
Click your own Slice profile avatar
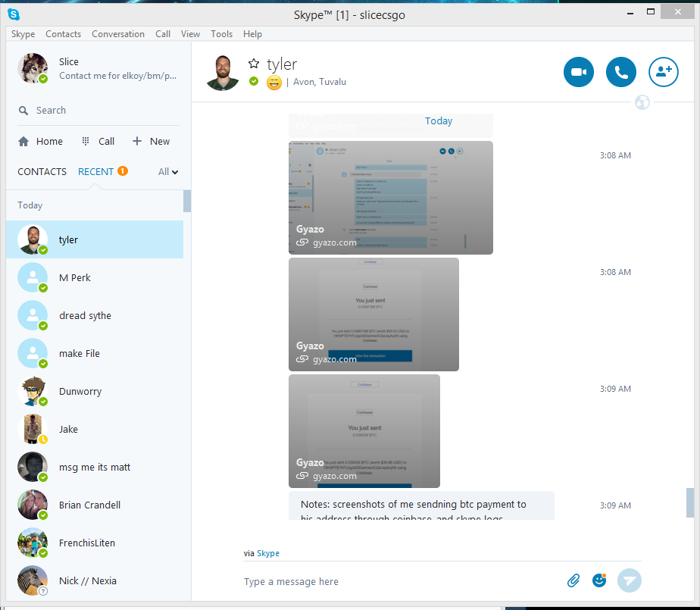tap(33, 68)
